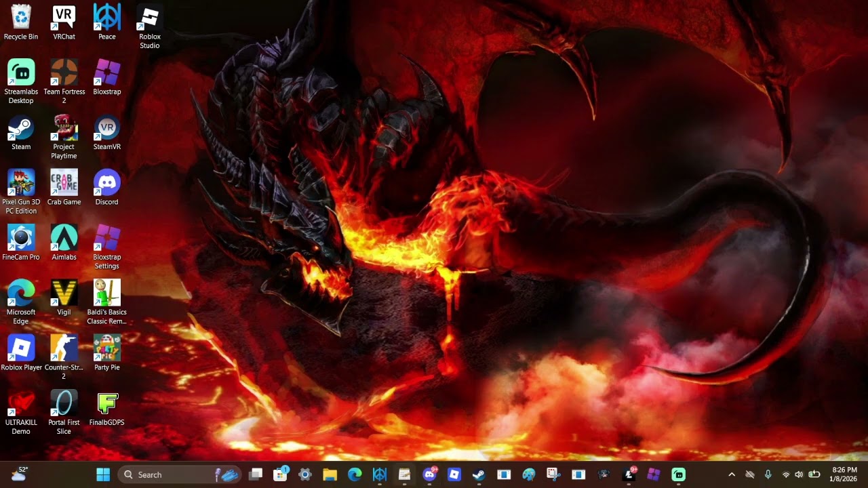The width and height of the screenshot is (868, 488).
Task: Click the microphone tray icon
Action: point(768,474)
